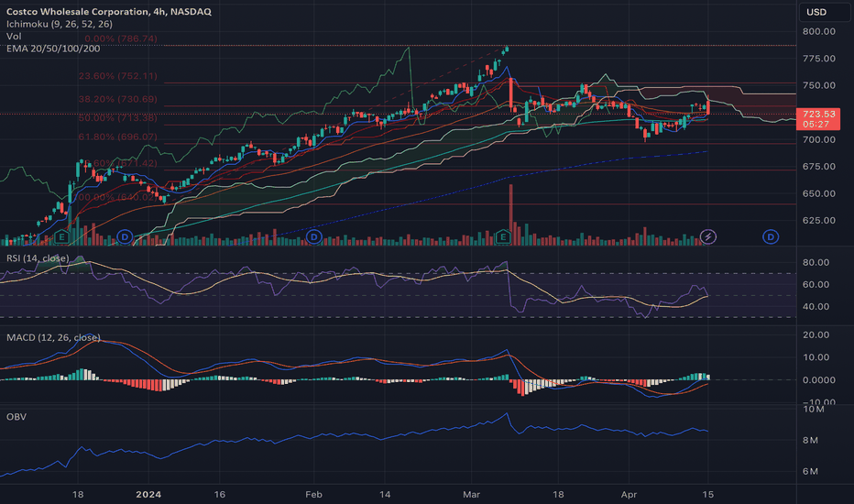Open the USD currency selector
This screenshot has height=504, width=854.
pos(824,12)
